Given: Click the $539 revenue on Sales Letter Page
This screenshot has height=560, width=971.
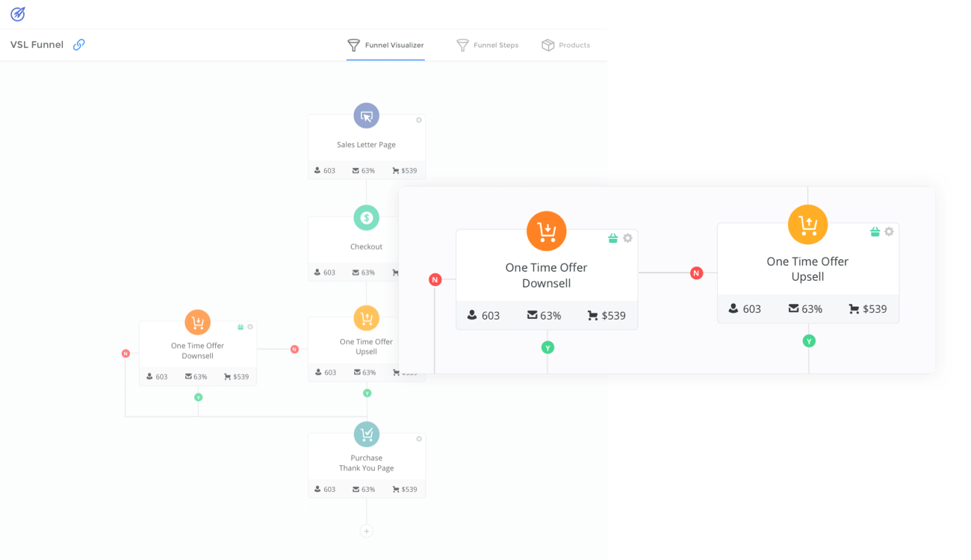Looking at the screenshot, I should pos(405,171).
